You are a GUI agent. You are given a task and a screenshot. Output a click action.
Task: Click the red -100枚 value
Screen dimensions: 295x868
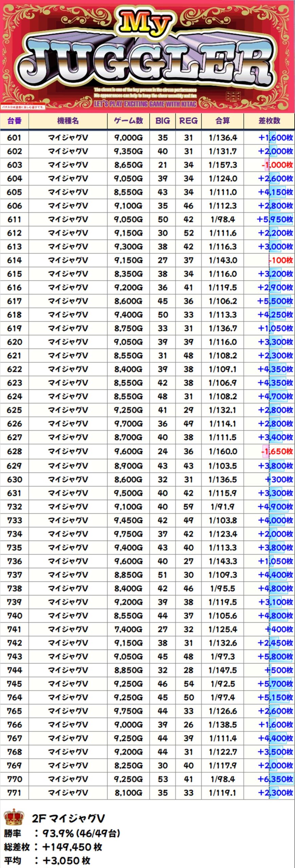pyautogui.click(x=280, y=260)
